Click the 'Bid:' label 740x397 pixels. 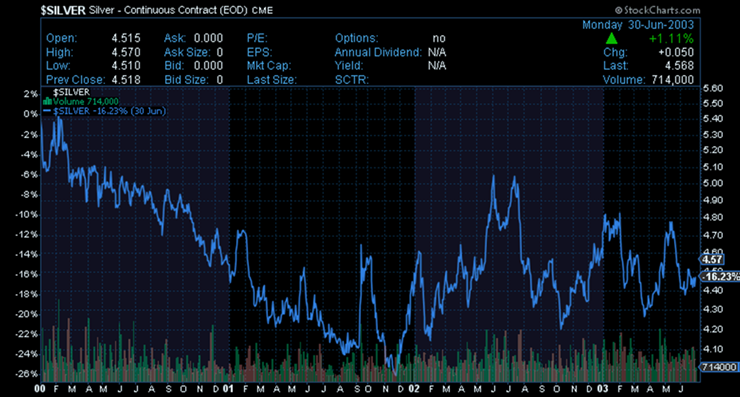174,66
